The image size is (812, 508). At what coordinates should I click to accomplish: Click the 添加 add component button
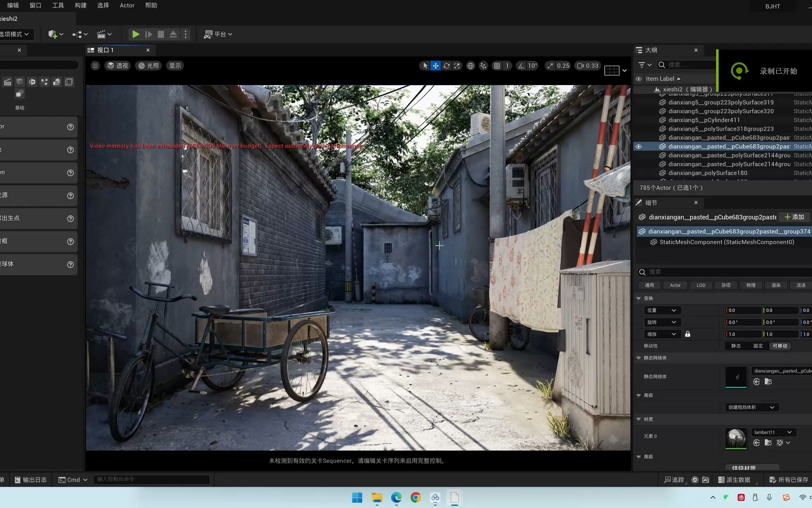[794, 217]
